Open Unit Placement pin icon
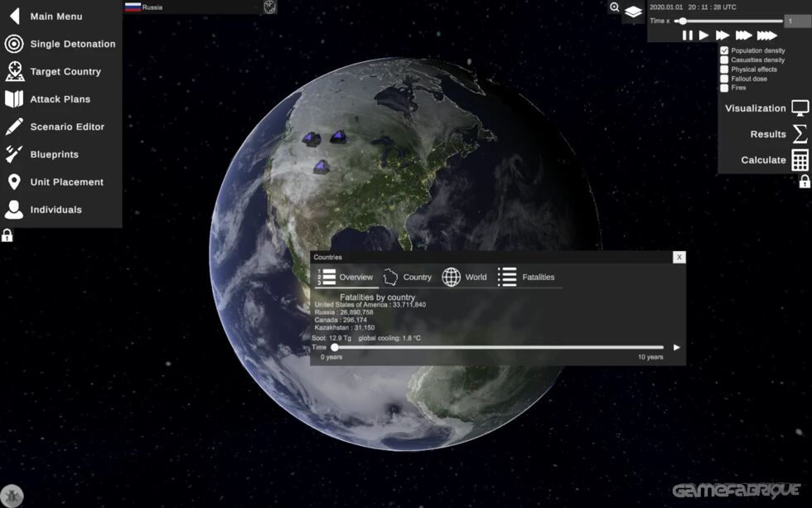The height and width of the screenshot is (508, 812). [14, 181]
